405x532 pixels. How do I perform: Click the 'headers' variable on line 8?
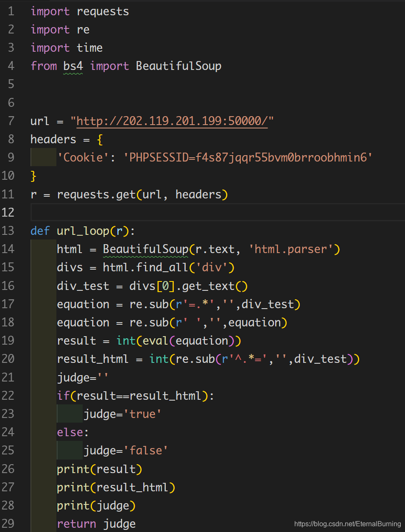click(x=53, y=139)
